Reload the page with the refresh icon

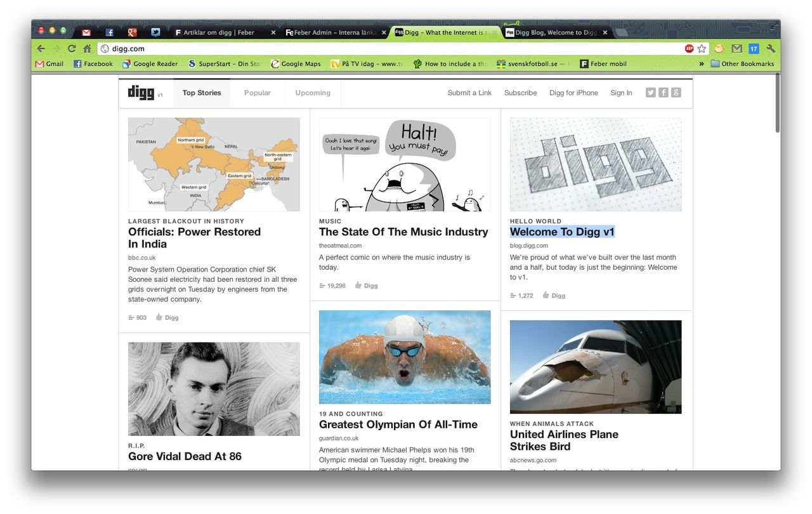[x=72, y=49]
